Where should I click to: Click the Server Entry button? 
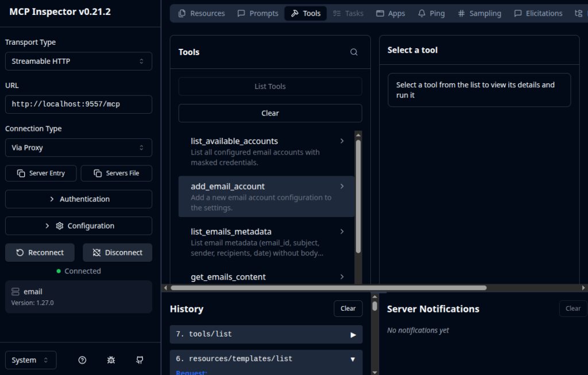point(41,173)
